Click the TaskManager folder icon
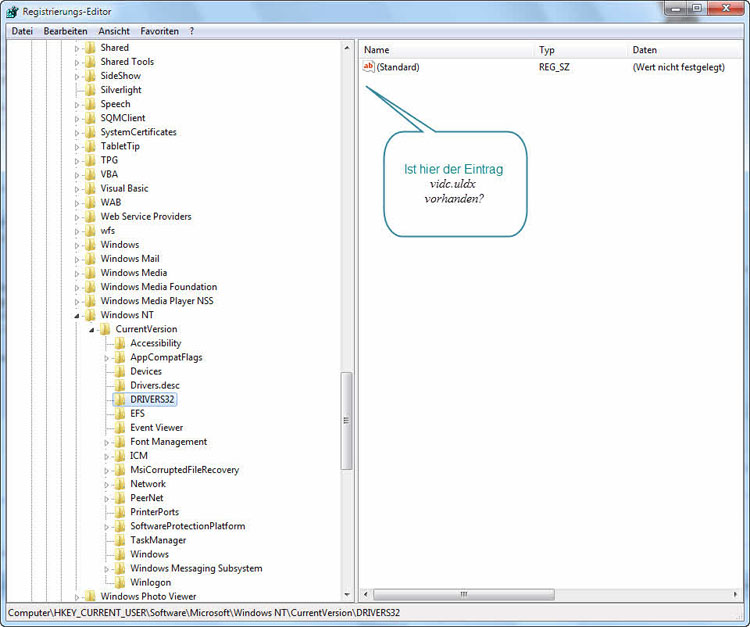Image resolution: width=750 pixels, height=627 pixels. click(119, 540)
